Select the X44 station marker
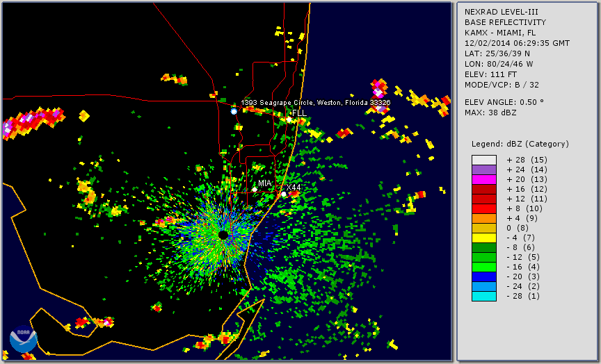Viewport: 601px width, 364px height. click(284, 194)
